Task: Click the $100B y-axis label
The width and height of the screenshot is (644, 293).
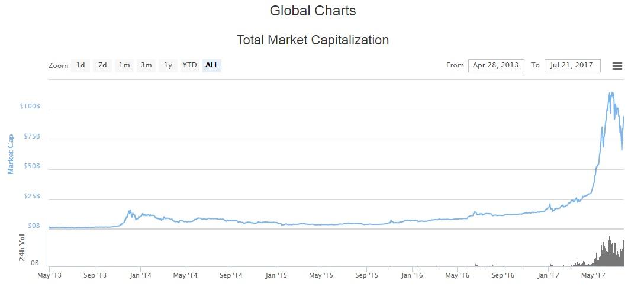Action: [x=30, y=106]
